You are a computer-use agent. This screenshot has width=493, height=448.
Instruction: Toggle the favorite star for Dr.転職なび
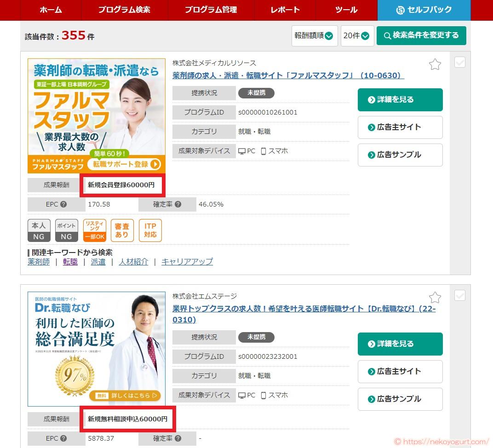click(435, 298)
